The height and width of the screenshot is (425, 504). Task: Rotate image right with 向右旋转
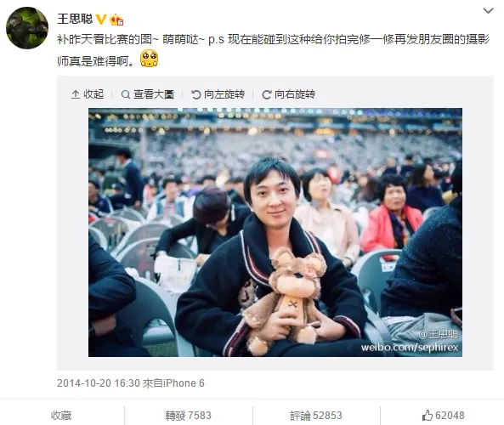pos(288,94)
